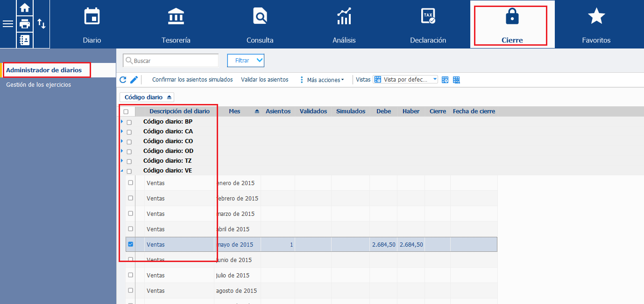
Task: Click Confirmar los asientos simulados
Action: [192, 80]
